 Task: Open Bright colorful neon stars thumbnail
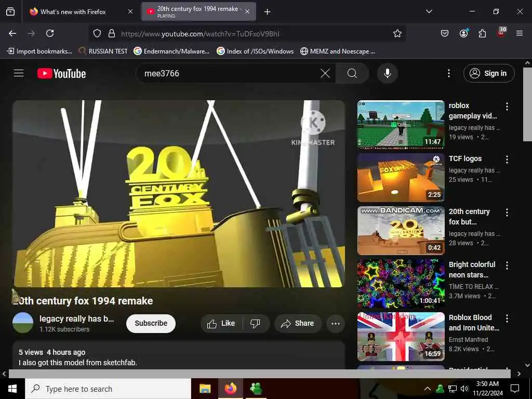[401, 283]
